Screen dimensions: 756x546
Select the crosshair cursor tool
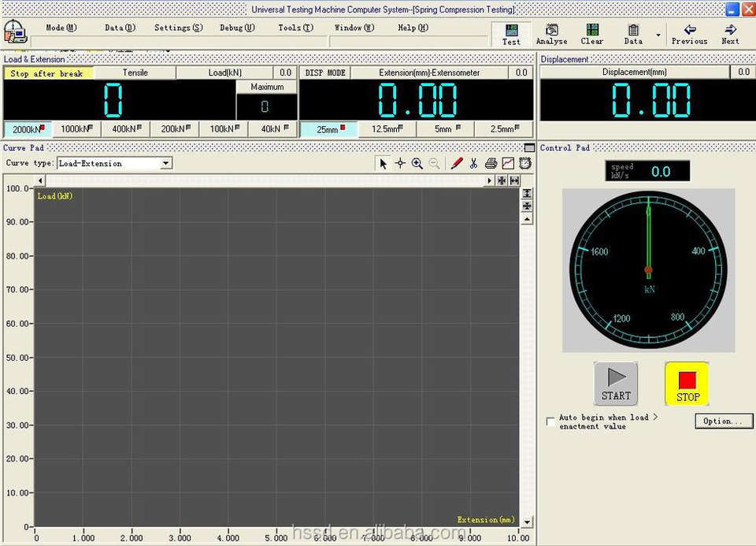(400, 163)
